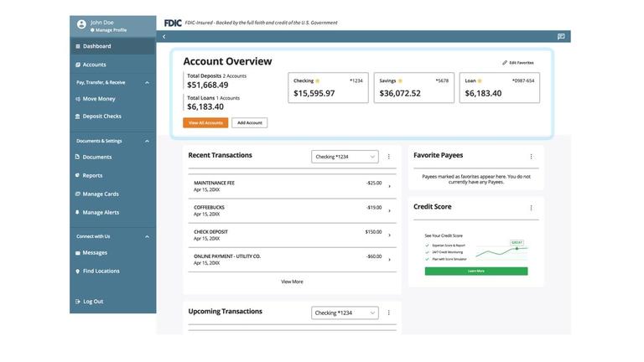Collapse the Documents & Settings section
The height and width of the screenshot is (362, 644).
pos(147,141)
